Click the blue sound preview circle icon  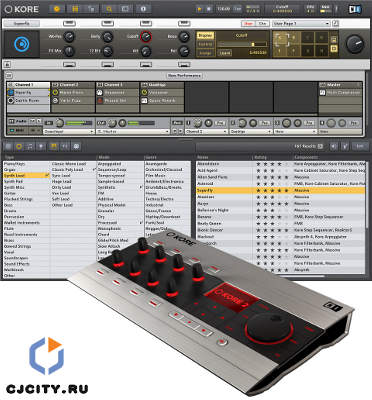[22, 44]
